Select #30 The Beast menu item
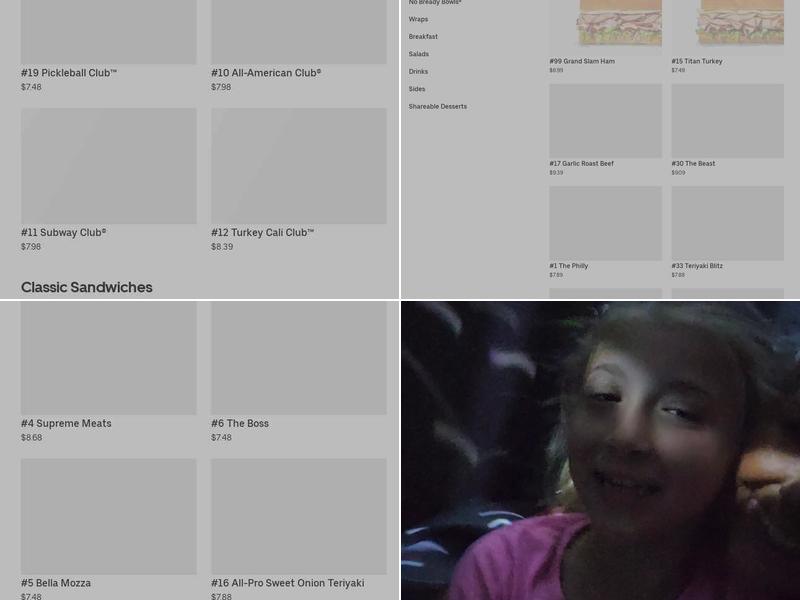Viewport: 800px width, 600px height. (x=727, y=121)
